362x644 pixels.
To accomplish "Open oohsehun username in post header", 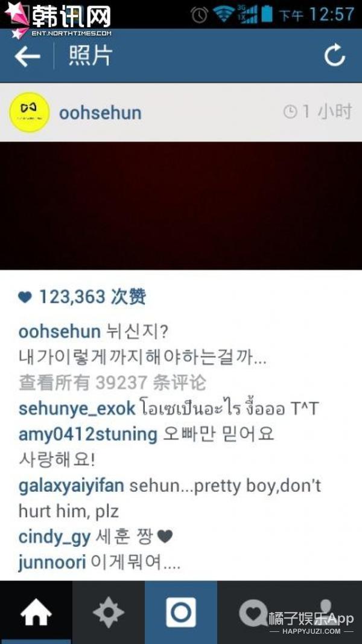I will [100, 112].
